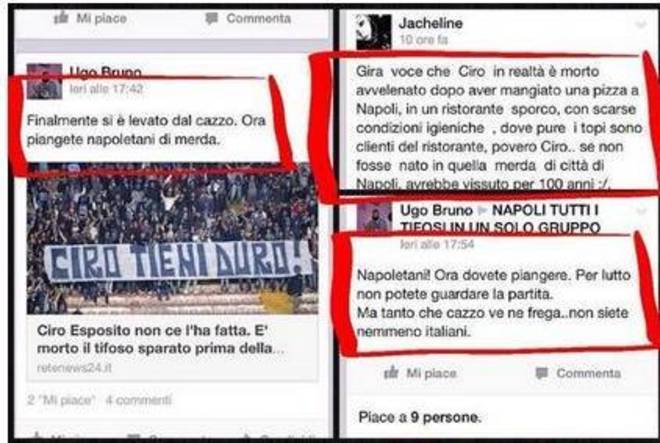Open the Jacheline profile name link

[x=431, y=23]
